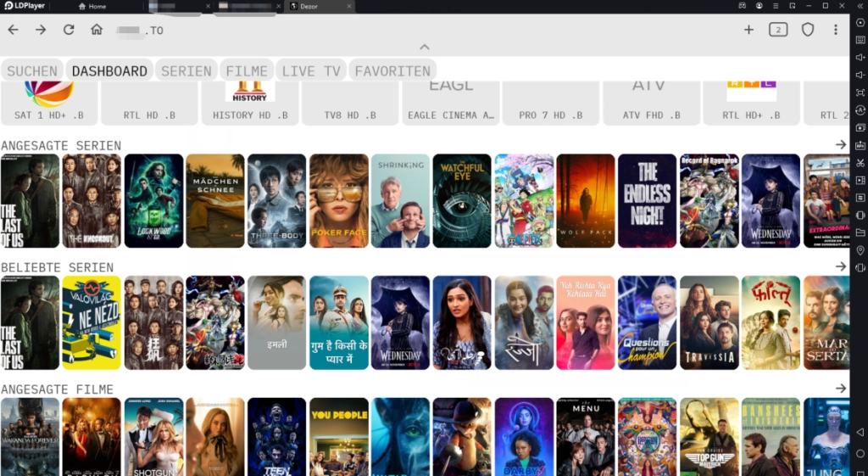Open LDPlayer gamepad icon in title bar
This screenshot has width=868, height=476.
pos(743,6)
